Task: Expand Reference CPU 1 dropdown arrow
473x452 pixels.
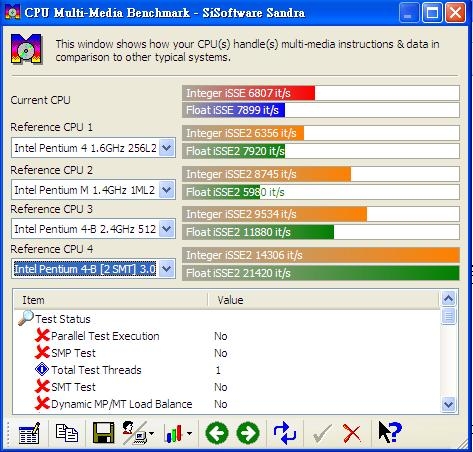Action: click(167, 148)
